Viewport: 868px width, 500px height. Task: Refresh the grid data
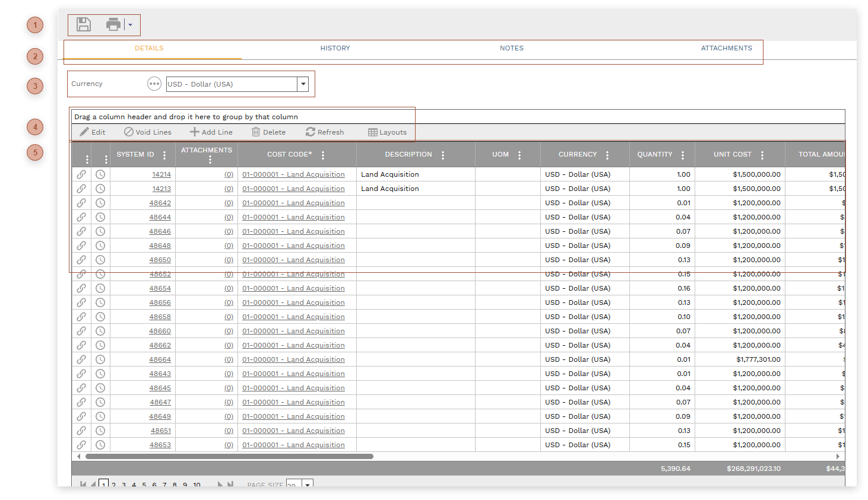coord(325,132)
